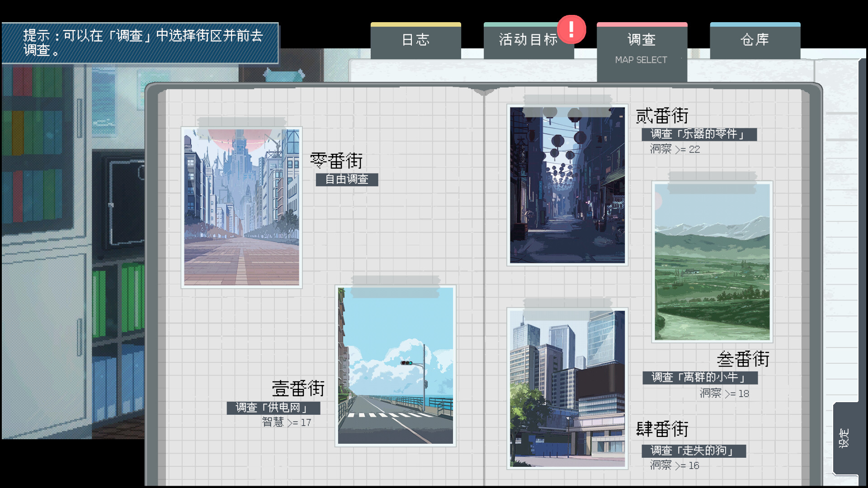Select the 贰番街 lantern alley photo
Screen dimensions: 868x488
(x=567, y=185)
